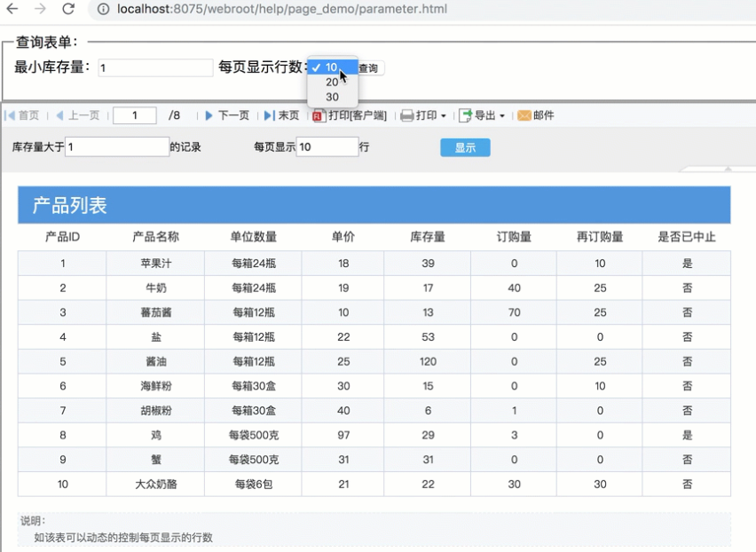Click the 单位数量 column header
This screenshot has height=552, width=756.
[x=254, y=237]
